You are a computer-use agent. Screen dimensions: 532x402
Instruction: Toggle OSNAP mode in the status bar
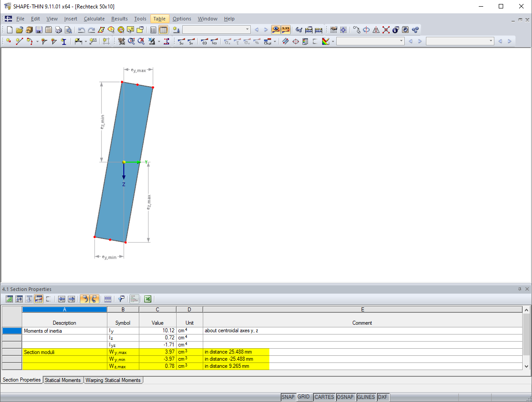pyautogui.click(x=346, y=397)
